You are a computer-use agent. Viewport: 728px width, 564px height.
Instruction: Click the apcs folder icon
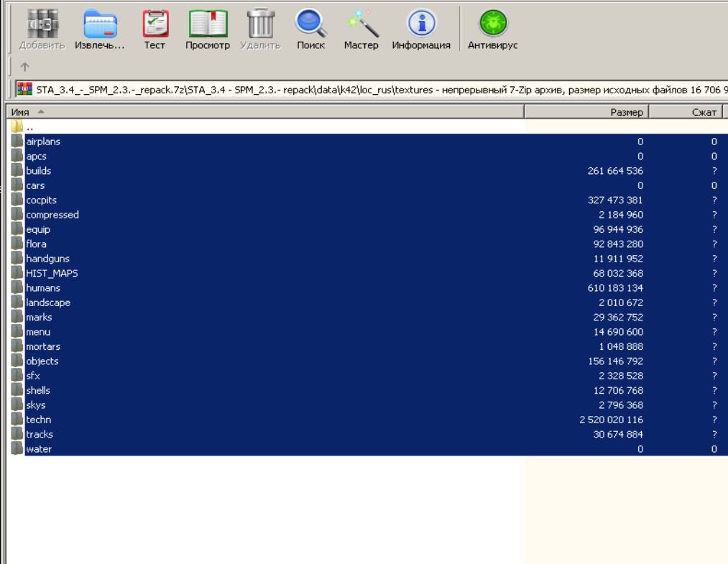pos(17,156)
